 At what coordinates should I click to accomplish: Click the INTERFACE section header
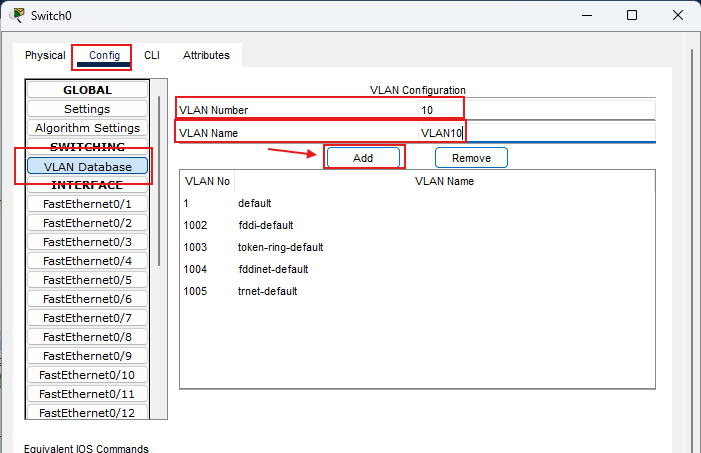tap(88, 185)
